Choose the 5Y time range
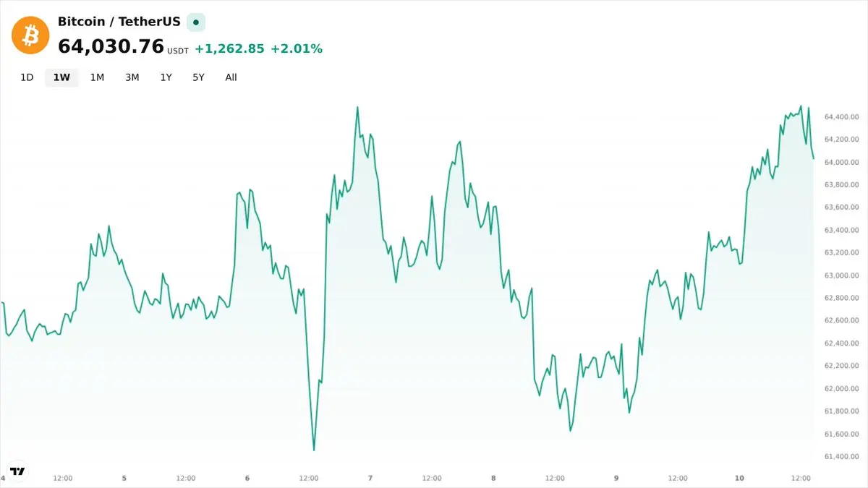Viewport: 868px width, 488px height. [198, 77]
